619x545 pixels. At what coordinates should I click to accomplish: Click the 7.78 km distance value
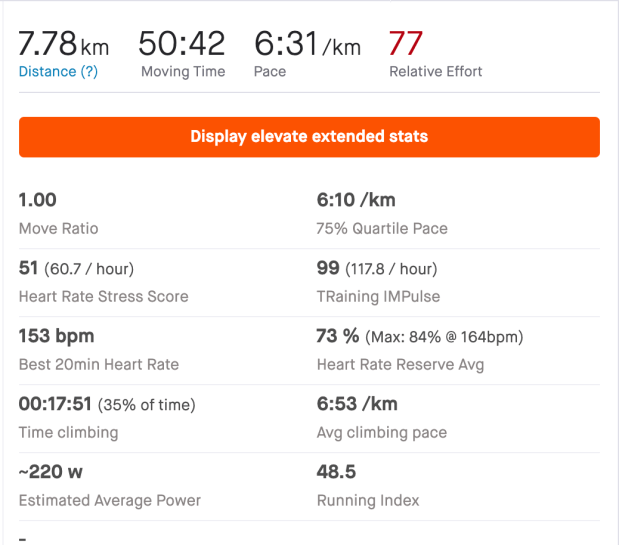pos(63,44)
